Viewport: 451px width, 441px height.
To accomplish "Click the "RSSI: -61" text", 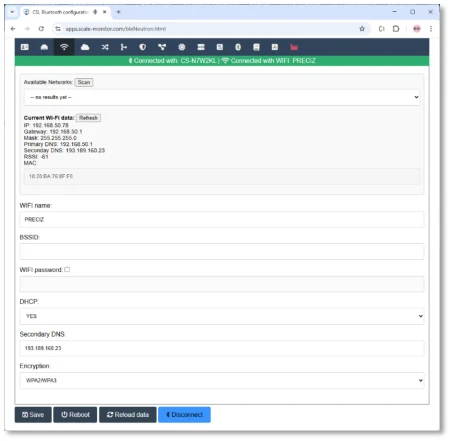I will tap(36, 157).
